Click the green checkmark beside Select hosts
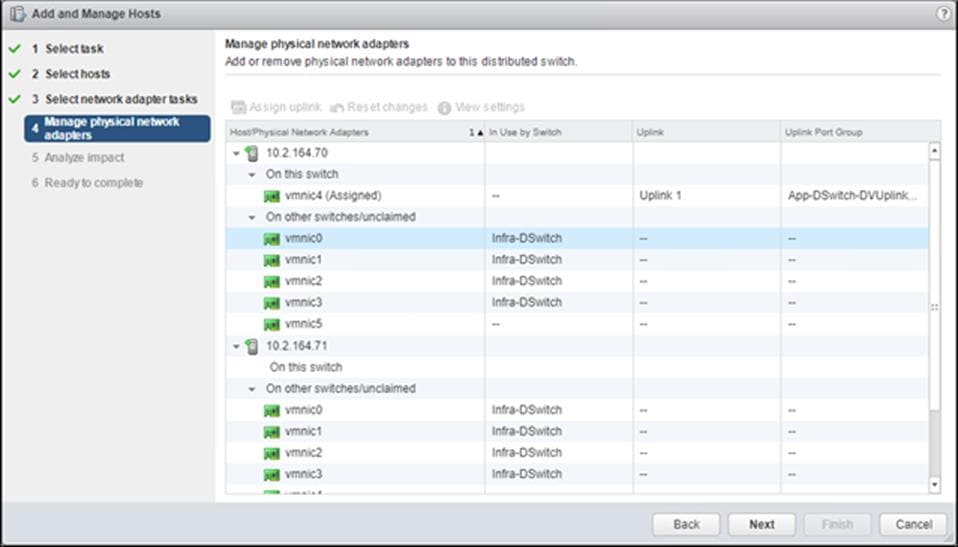 click(x=15, y=74)
